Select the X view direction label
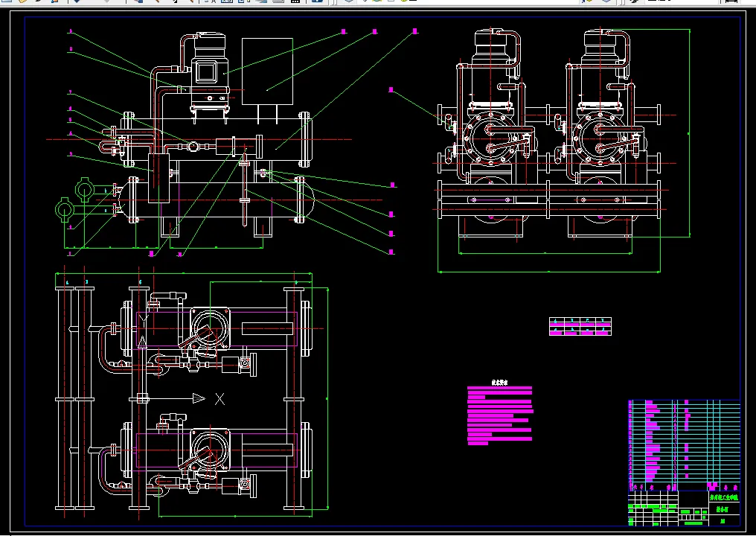This screenshot has height=536, width=756. point(220,399)
